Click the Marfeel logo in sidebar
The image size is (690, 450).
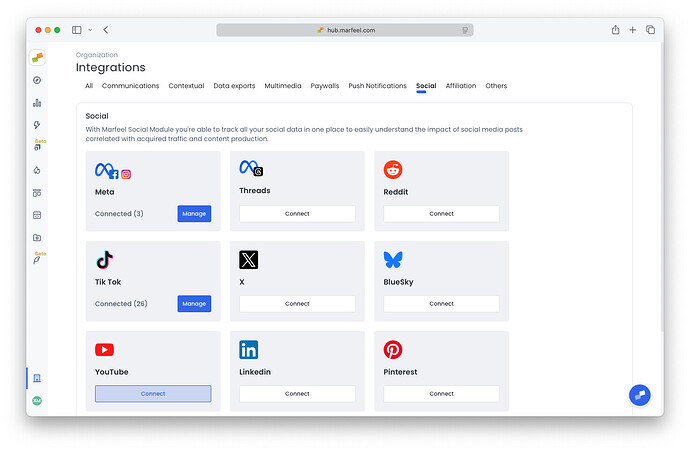(37, 58)
